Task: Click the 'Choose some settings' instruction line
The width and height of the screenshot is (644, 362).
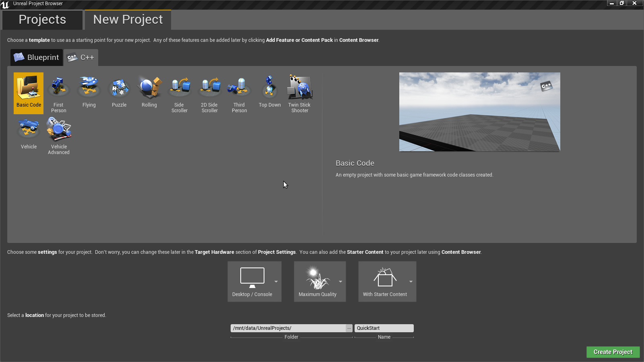Action: [x=244, y=252]
